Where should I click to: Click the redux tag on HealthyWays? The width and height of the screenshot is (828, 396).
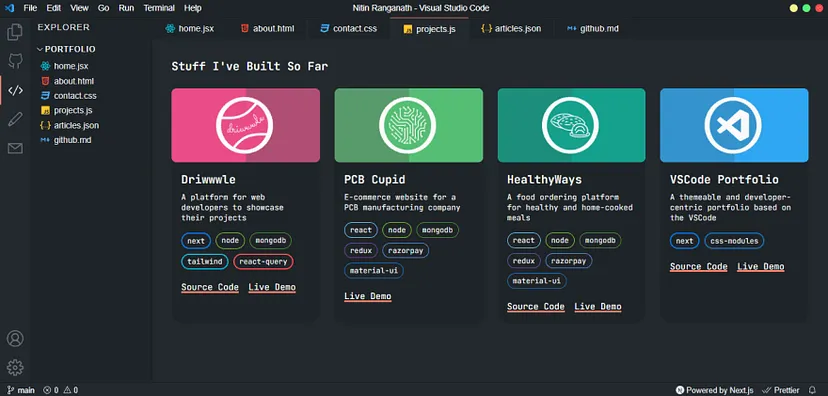click(x=524, y=261)
